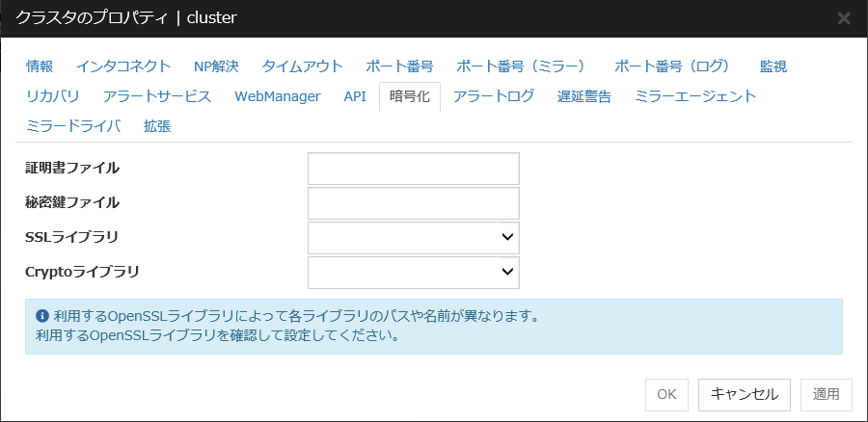
Task: Select the API tab
Action: point(355,96)
